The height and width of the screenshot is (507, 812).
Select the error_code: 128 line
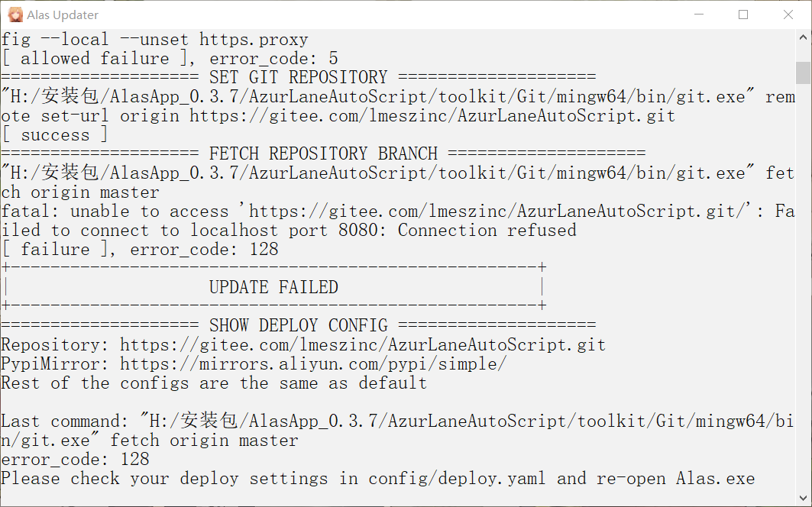(76, 459)
